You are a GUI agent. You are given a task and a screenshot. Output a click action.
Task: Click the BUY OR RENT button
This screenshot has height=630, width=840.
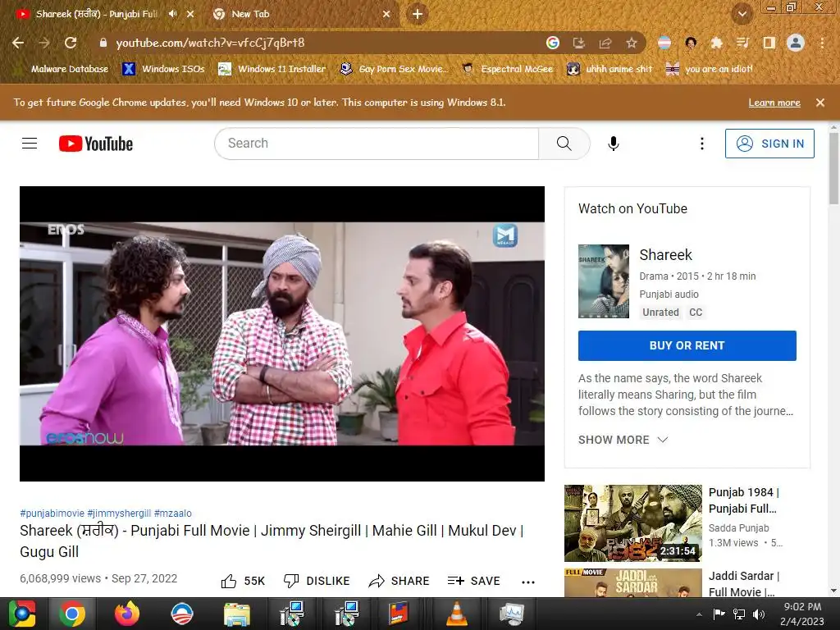[687, 345]
